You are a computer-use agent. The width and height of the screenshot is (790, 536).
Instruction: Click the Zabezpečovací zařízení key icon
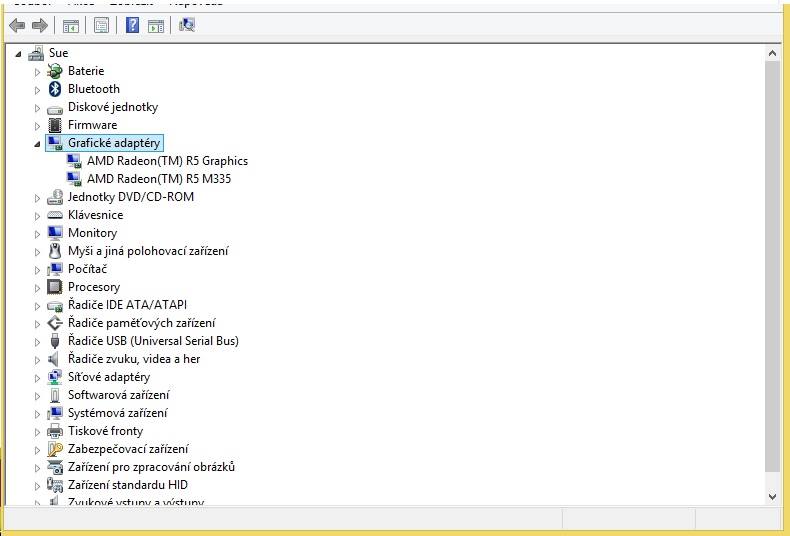coord(54,449)
